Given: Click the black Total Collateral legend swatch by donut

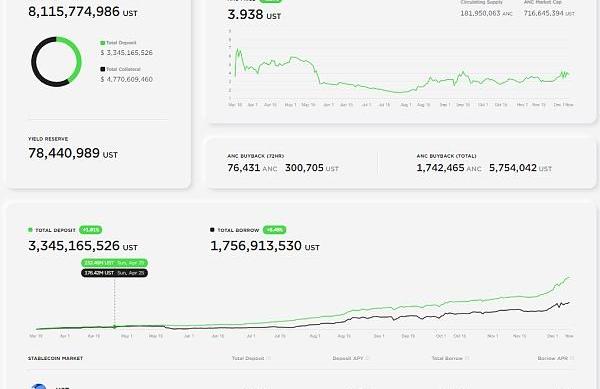Looking at the screenshot, I should [103, 69].
